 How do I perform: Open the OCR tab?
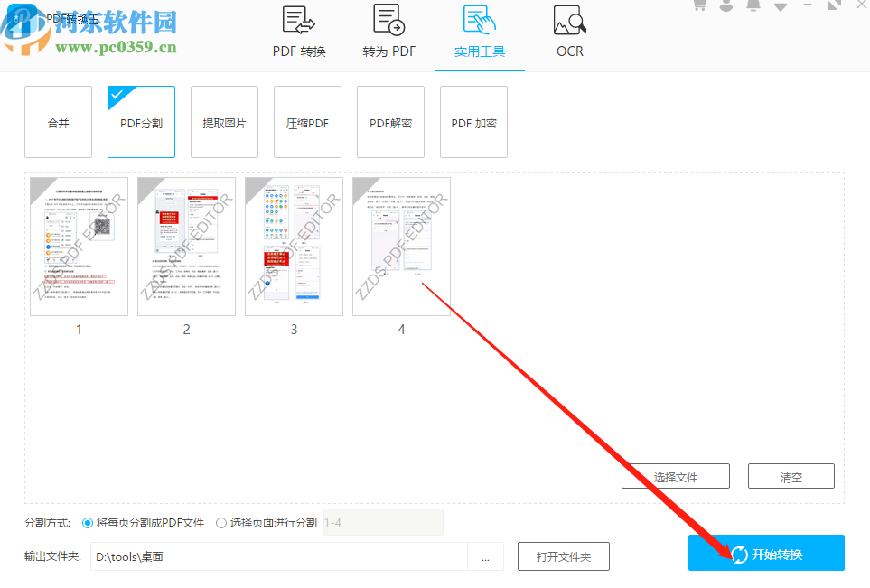570,33
